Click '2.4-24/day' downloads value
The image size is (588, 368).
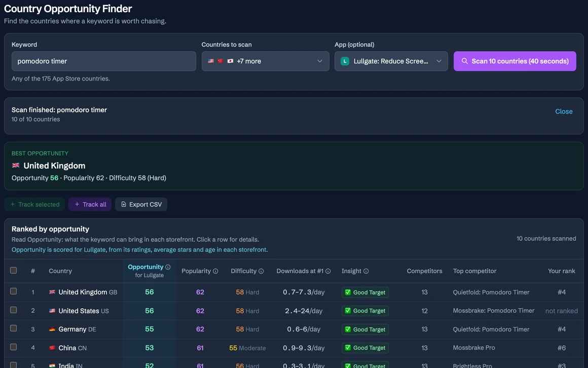click(x=304, y=311)
